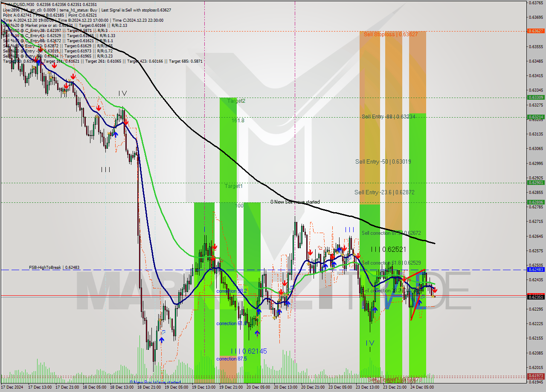Click the 0.63485 price axis tick
The width and height of the screenshot is (546, 392).
pos(536,61)
